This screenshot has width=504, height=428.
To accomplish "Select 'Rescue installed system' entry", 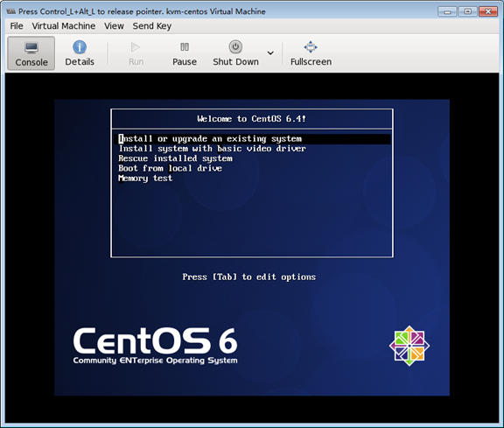I will (x=175, y=158).
